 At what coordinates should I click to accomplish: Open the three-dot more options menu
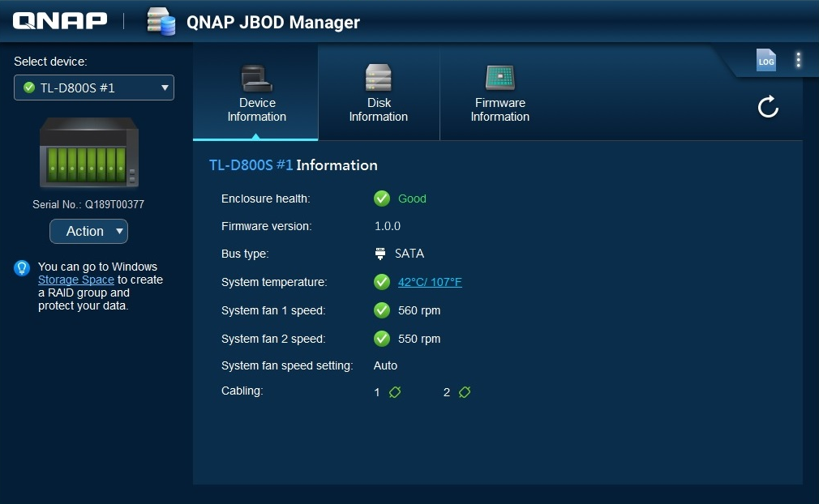[798, 60]
